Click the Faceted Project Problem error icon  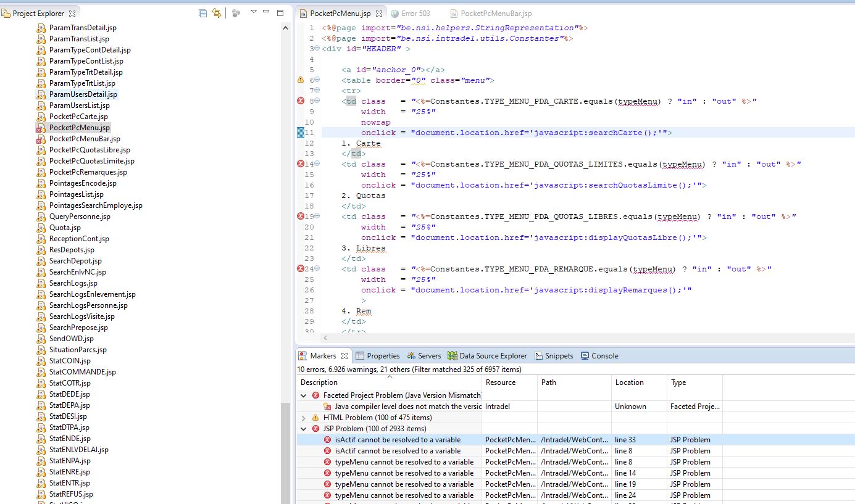[315, 395]
